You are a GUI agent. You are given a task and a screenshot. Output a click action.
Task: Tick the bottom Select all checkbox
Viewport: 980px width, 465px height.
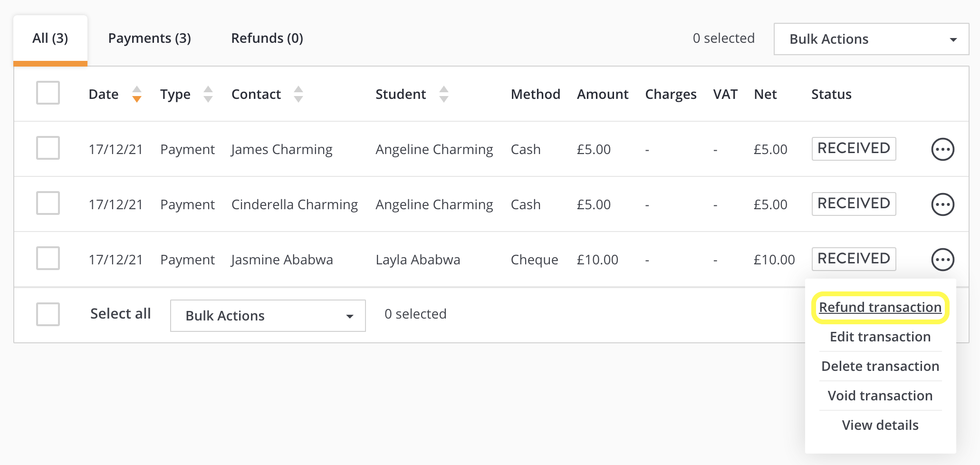[x=48, y=314]
